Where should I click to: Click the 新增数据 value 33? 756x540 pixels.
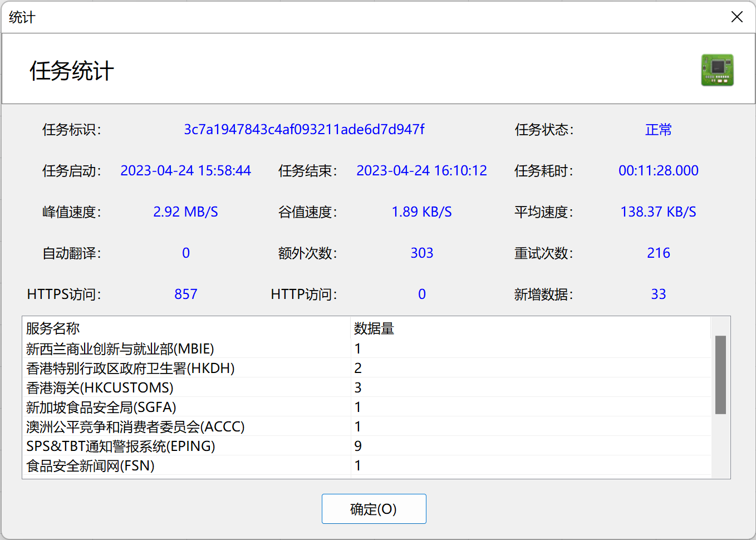[659, 294]
